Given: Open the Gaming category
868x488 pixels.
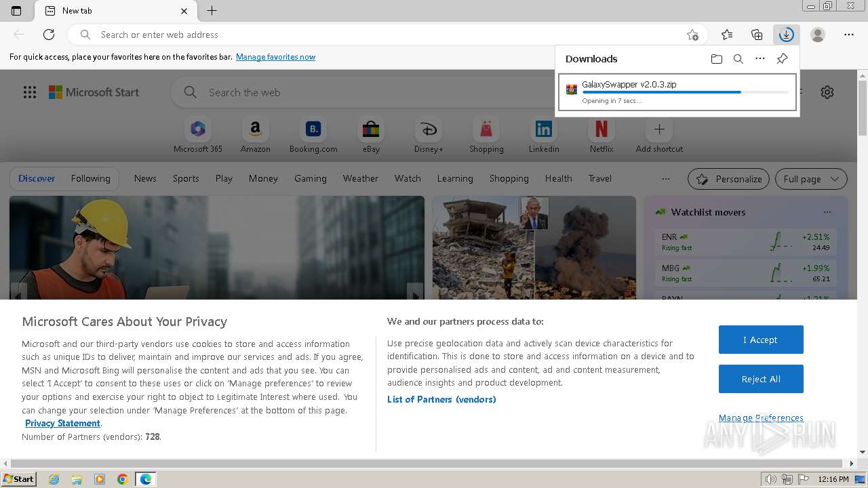Looking at the screenshot, I should pos(311,178).
